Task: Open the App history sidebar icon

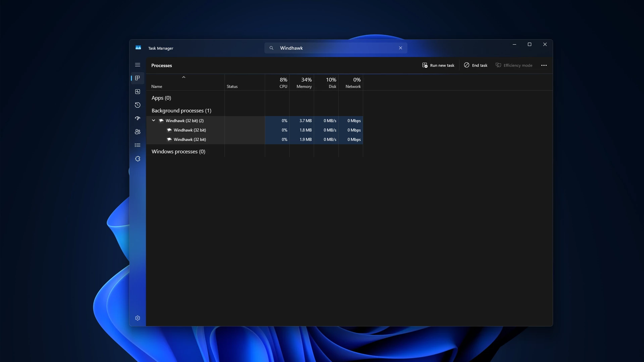Action: tap(138, 105)
